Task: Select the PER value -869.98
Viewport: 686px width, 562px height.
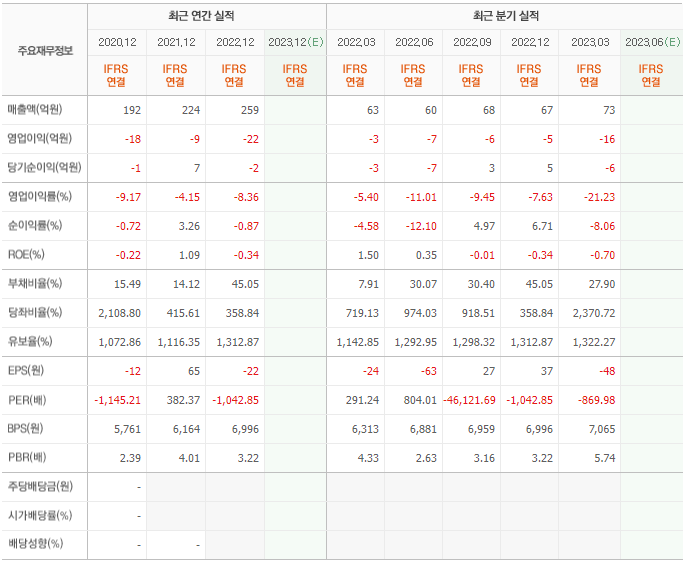Action: point(597,400)
